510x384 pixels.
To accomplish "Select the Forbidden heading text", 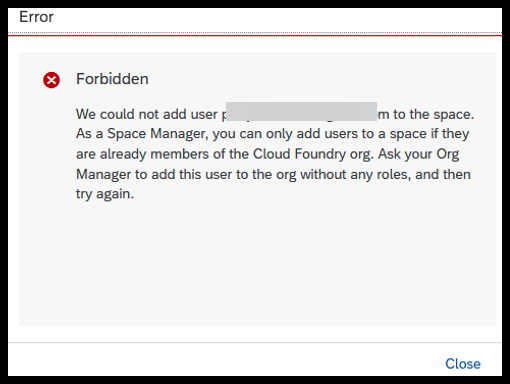I will pyautogui.click(x=112, y=79).
